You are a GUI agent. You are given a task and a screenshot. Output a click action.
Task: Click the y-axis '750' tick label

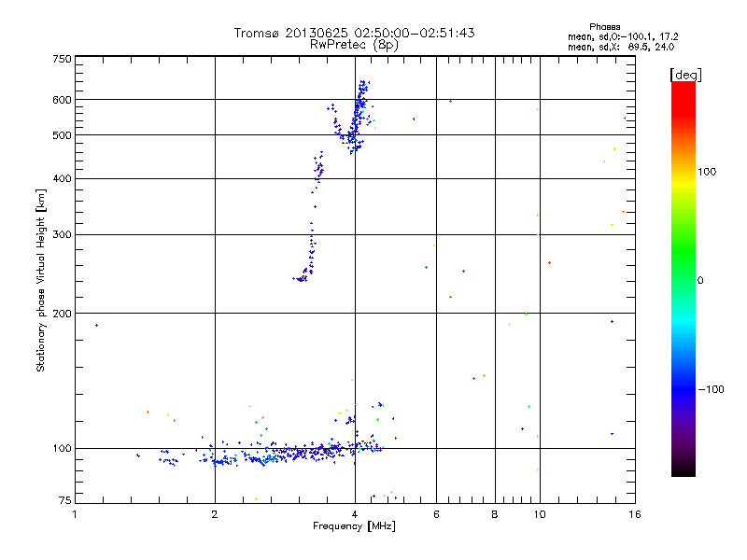tap(62, 59)
